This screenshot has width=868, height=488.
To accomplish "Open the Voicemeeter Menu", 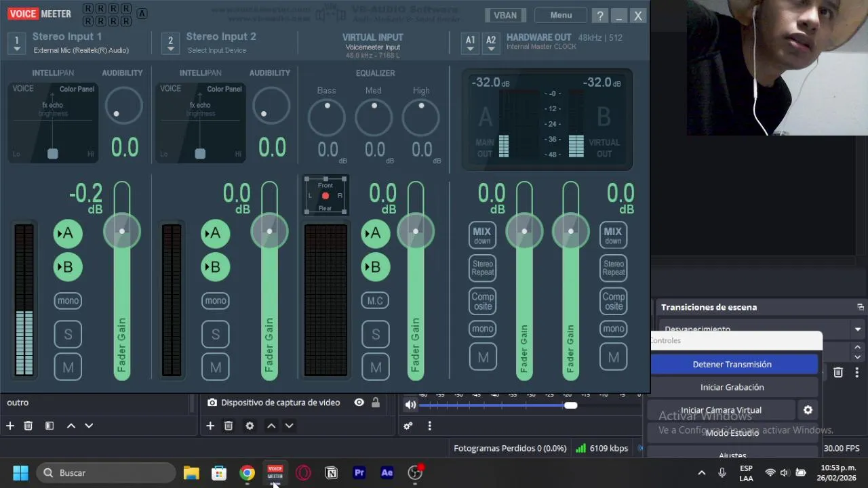I will pos(561,15).
